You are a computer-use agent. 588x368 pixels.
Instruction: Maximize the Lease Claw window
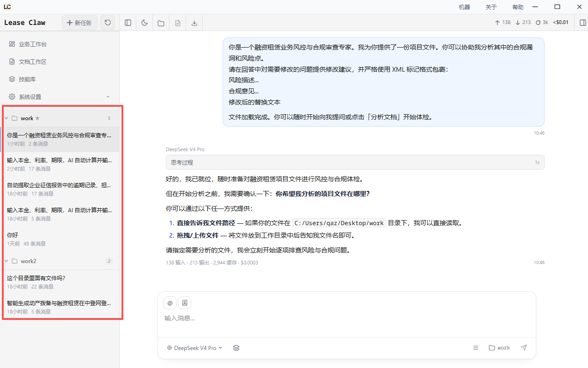pyautogui.click(x=557, y=7)
